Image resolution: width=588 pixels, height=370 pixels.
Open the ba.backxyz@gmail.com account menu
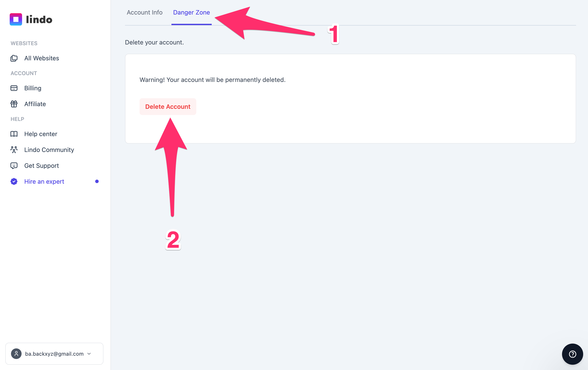point(54,354)
